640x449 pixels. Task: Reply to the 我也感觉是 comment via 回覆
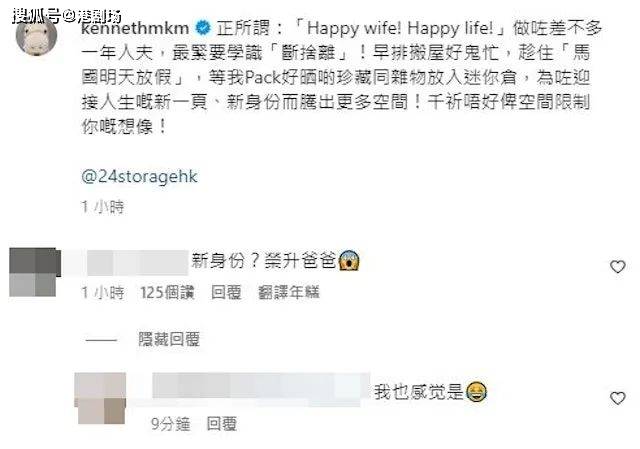tap(222, 424)
